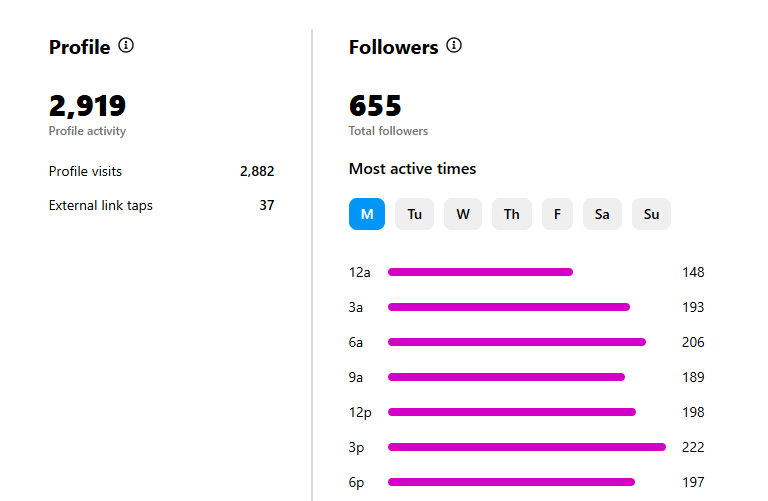Show Wednesday (W) active times

[463, 214]
